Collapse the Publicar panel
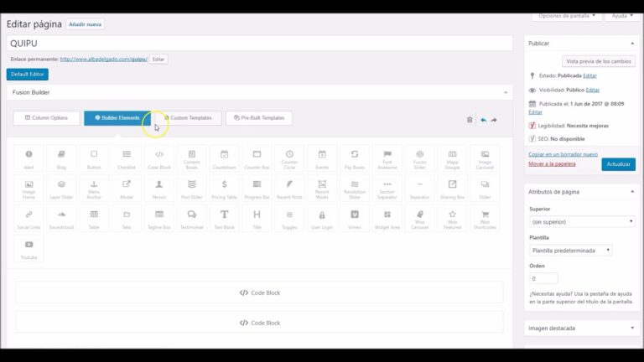Screen dimensions: 644x362 631,43
